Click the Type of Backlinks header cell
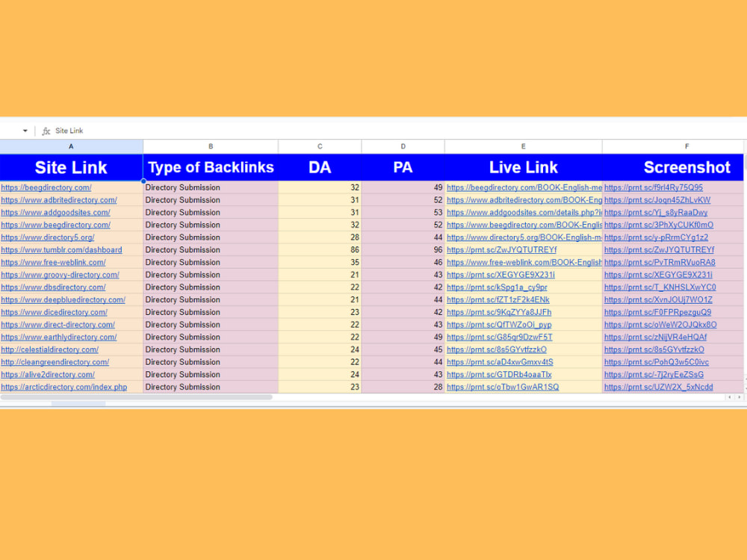Image resolution: width=747 pixels, height=560 pixels. click(x=211, y=167)
